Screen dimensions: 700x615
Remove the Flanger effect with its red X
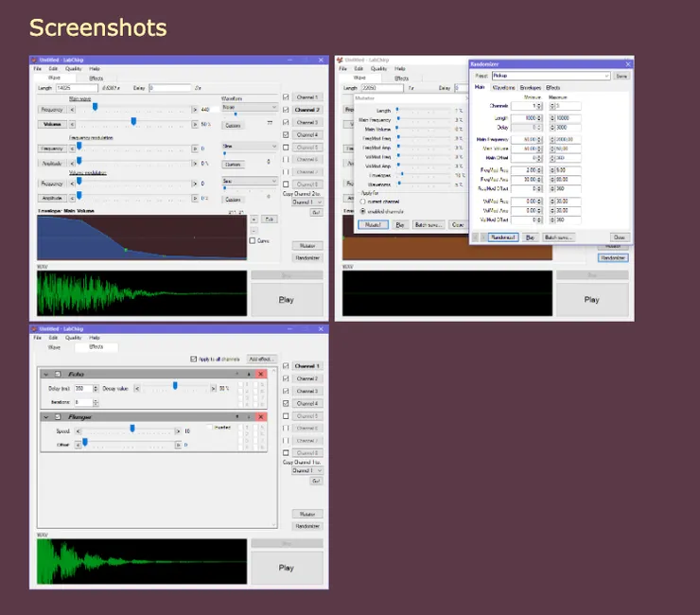pyautogui.click(x=262, y=416)
